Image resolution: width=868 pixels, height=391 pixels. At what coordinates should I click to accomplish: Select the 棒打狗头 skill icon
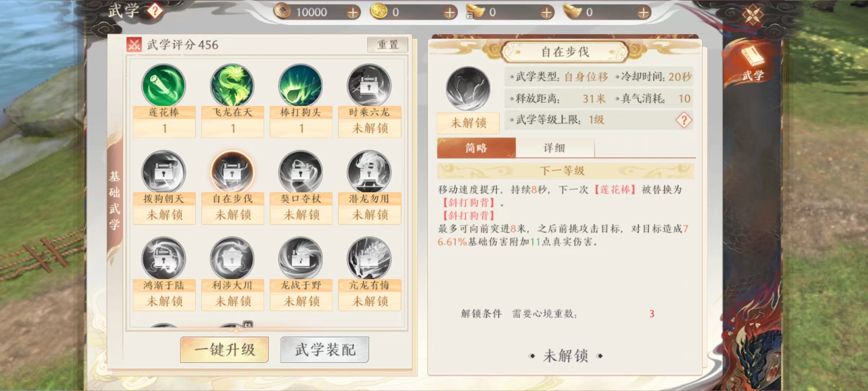pos(301,85)
